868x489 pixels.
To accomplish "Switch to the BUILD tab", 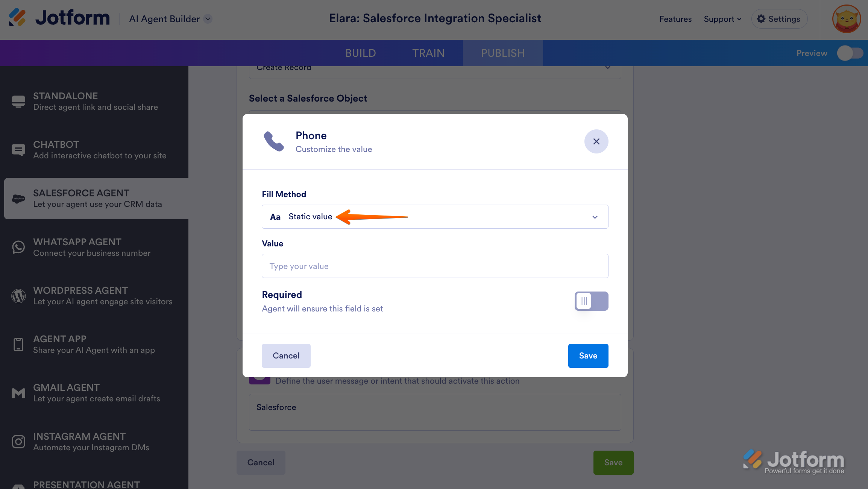I will [x=360, y=53].
